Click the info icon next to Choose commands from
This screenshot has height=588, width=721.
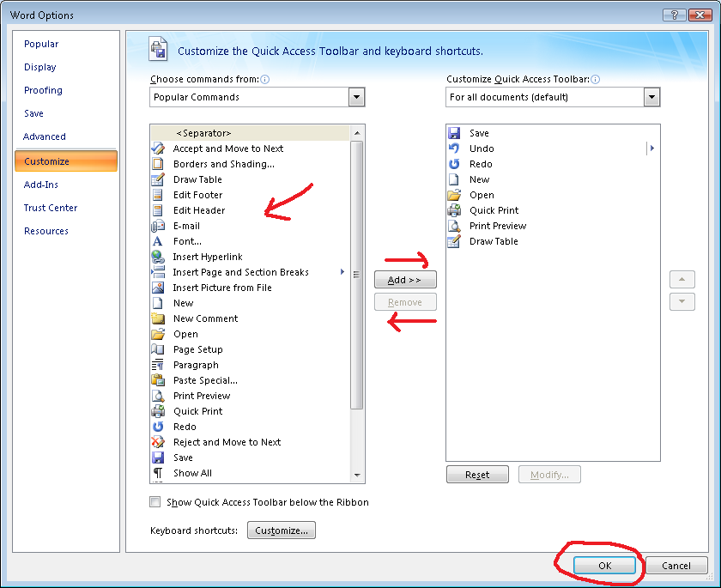pos(265,80)
